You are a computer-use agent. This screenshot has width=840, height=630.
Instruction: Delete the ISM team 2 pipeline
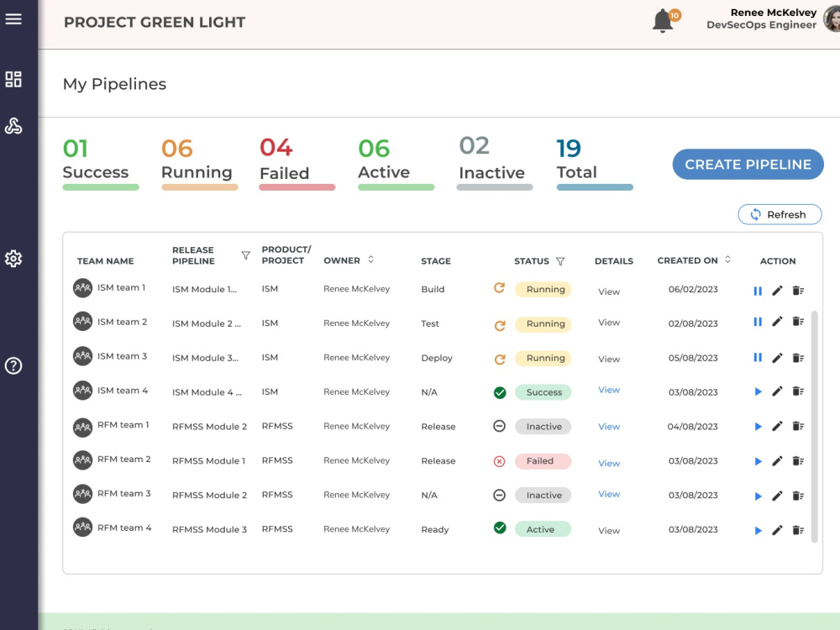(x=798, y=322)
